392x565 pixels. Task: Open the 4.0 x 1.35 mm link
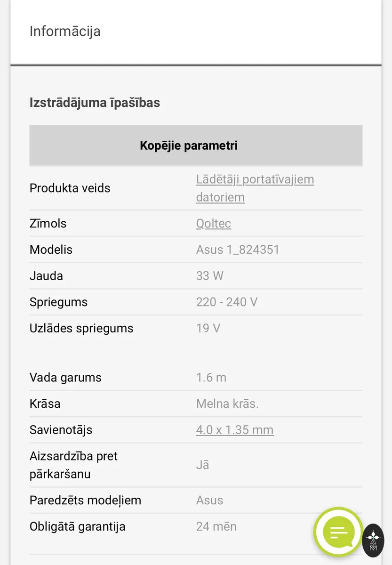(235, 430)
